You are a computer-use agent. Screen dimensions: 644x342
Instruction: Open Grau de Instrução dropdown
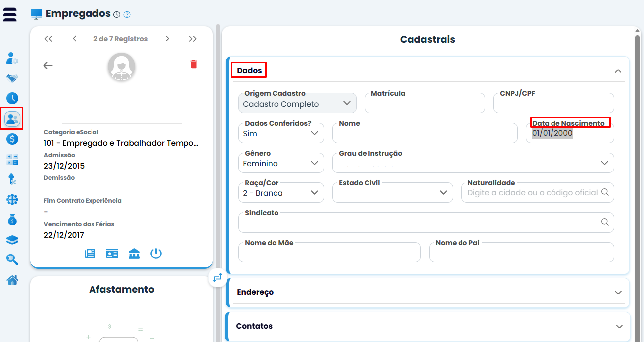pyautogui.click(x=473, y=163)
